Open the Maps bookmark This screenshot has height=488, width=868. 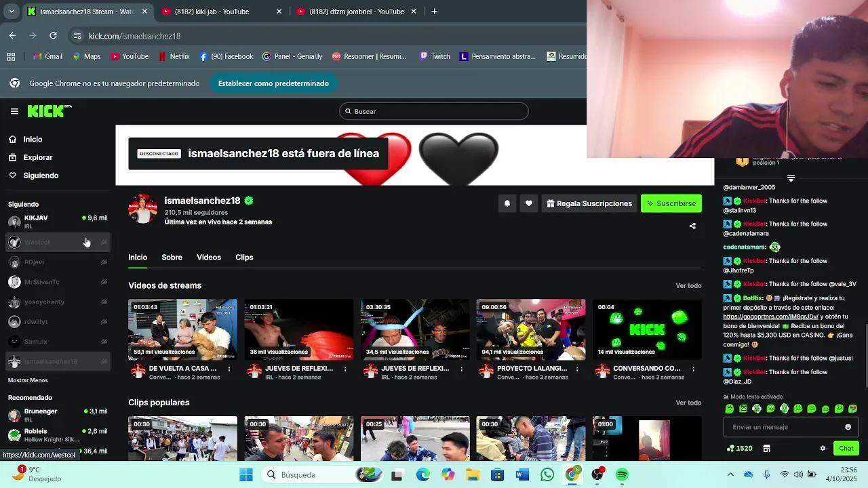point(86,56)
